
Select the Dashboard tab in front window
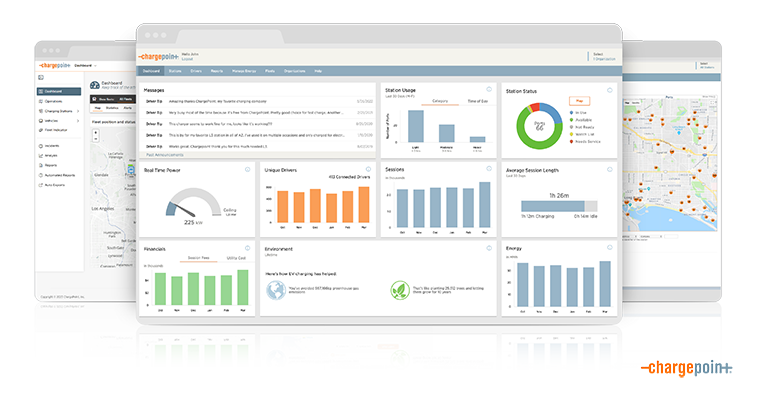click(x=151, y=71)
